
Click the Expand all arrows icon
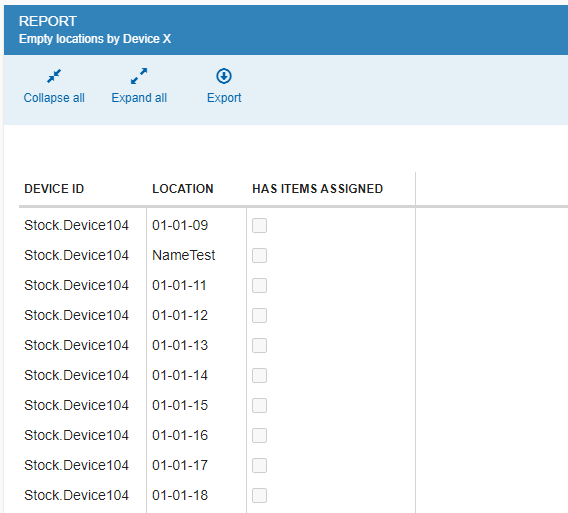pos(139,76)
